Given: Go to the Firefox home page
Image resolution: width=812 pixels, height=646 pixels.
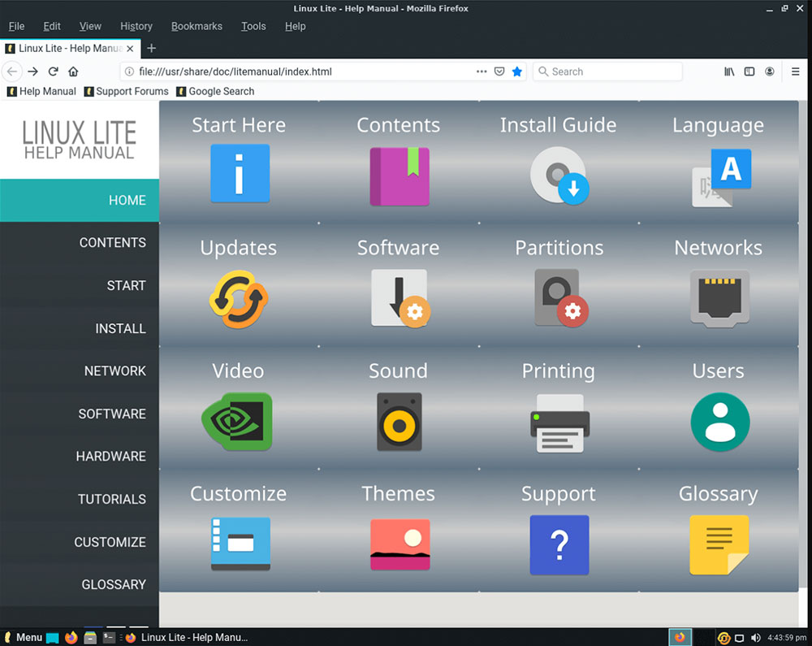Looking at the screenshot, I should (x=74, y=72).
